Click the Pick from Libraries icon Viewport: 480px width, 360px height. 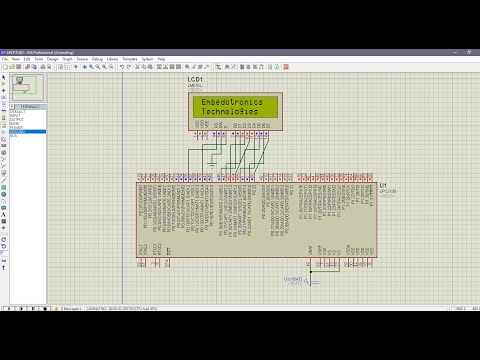(187, 67)
